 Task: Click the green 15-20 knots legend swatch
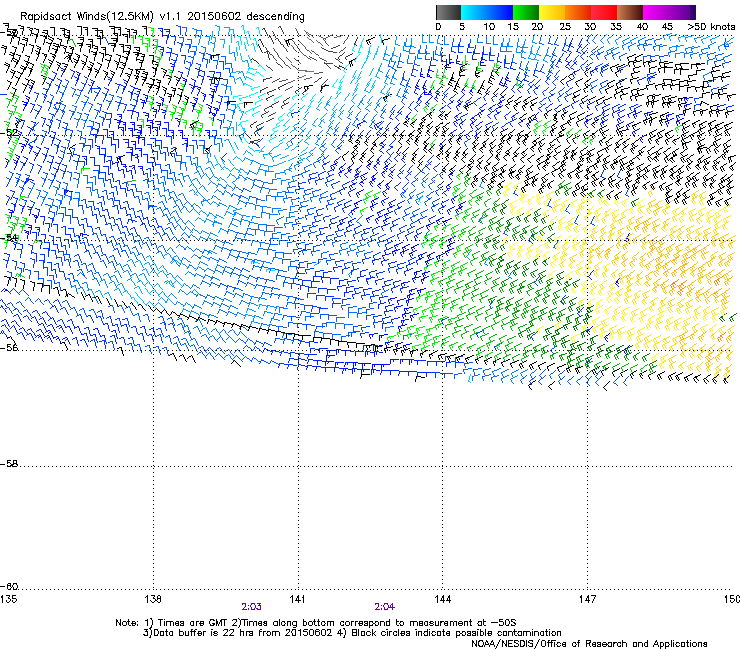[526, 12]
